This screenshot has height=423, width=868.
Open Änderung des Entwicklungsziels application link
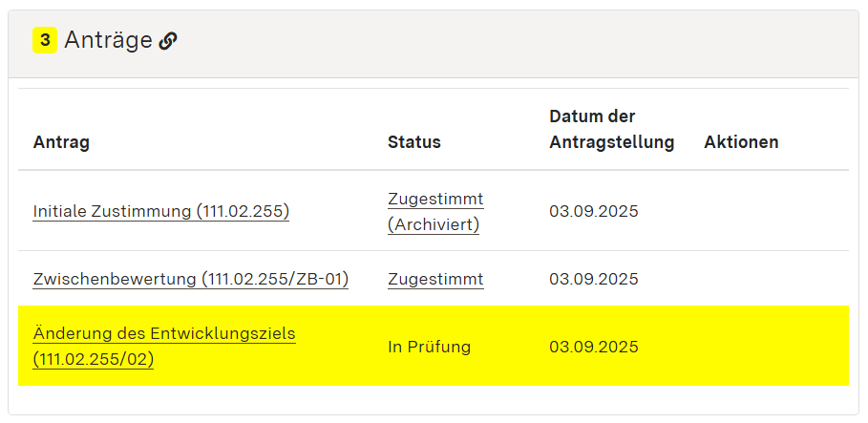click(164, 334)
